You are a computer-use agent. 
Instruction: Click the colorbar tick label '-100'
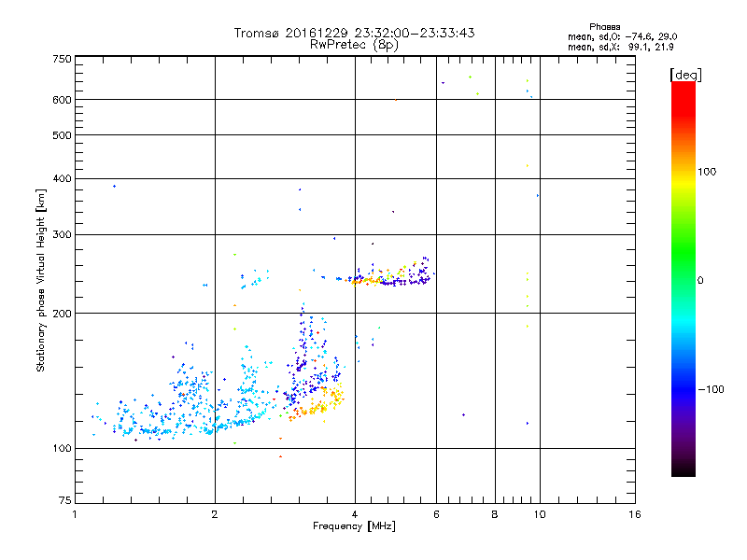pyautogui.click(x=711, y=389)
